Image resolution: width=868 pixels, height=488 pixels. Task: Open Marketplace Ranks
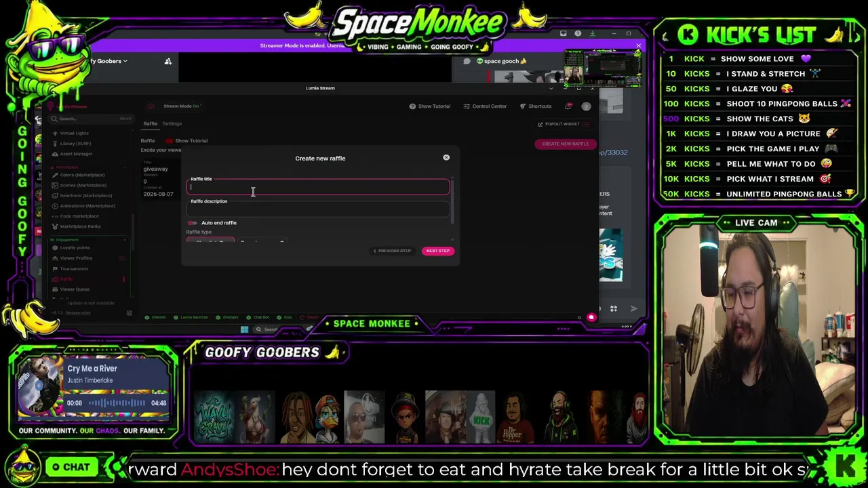pos(80,226)
